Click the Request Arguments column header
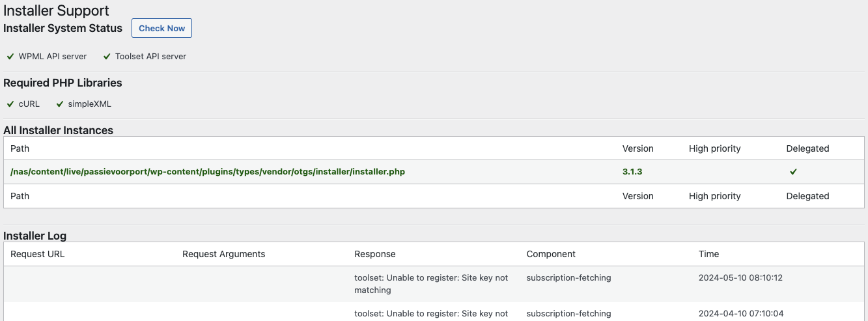This screenshot has width=868, height=321. pos(224,254)
